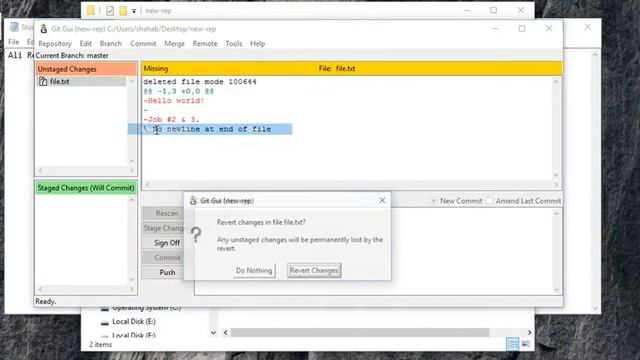Open the Merge menu
Screen dimensions: 640x360
174,43
